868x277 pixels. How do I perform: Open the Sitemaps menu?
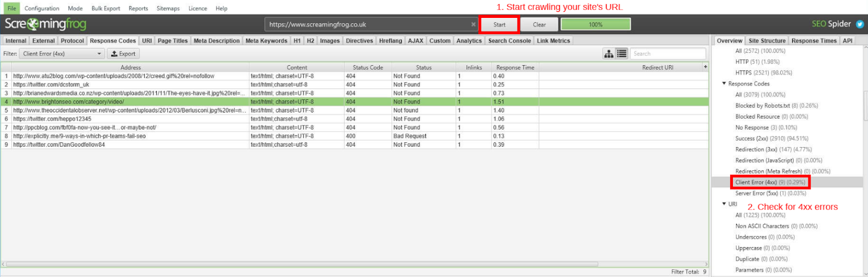[168, 8]
